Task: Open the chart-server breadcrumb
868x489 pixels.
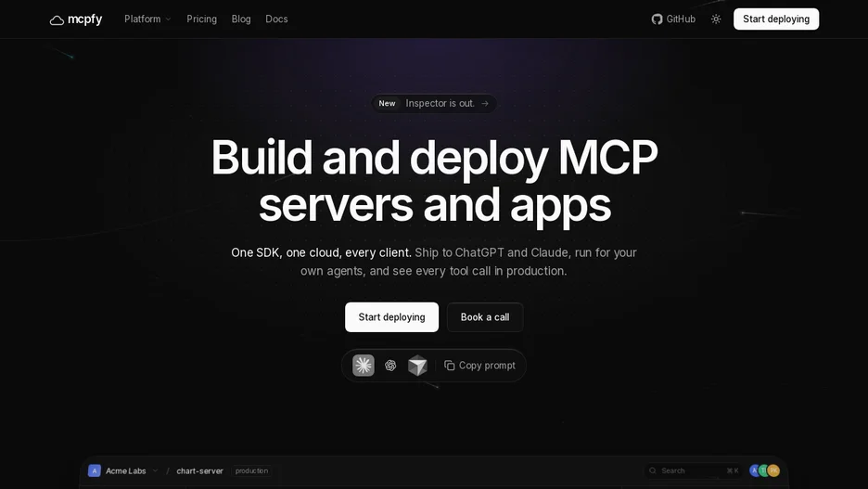Action: (199, 470)
